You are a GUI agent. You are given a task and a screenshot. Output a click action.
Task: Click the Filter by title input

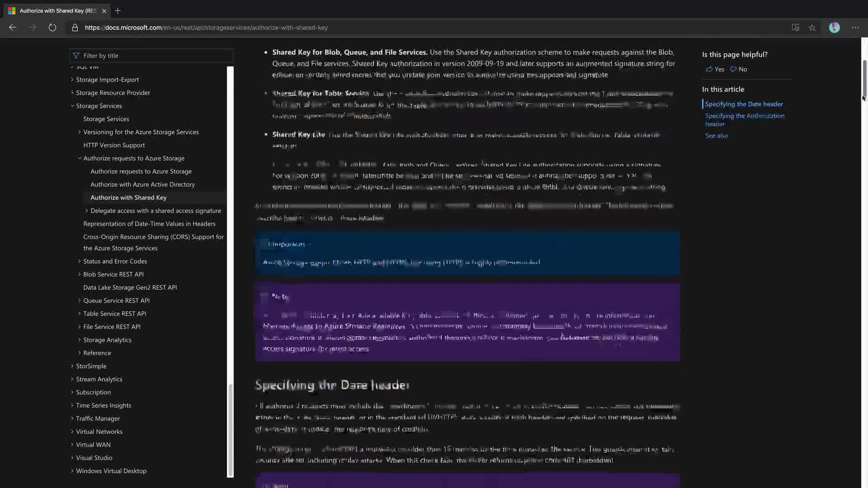click(x=151, y=56)
